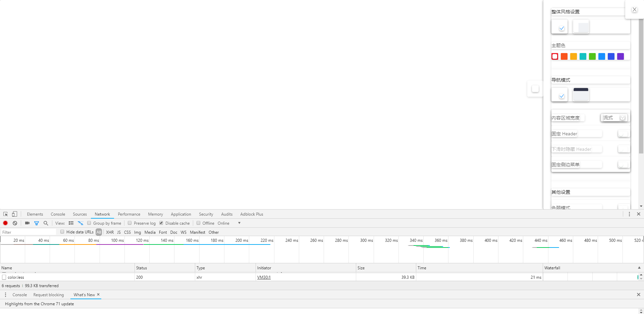Screen dimensions: 644x314
Task: Open the Memory tab
Action: [156, 214]
